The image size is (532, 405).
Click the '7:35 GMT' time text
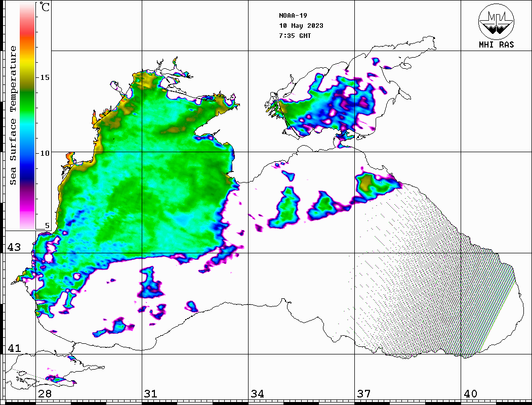coord(295,35)
